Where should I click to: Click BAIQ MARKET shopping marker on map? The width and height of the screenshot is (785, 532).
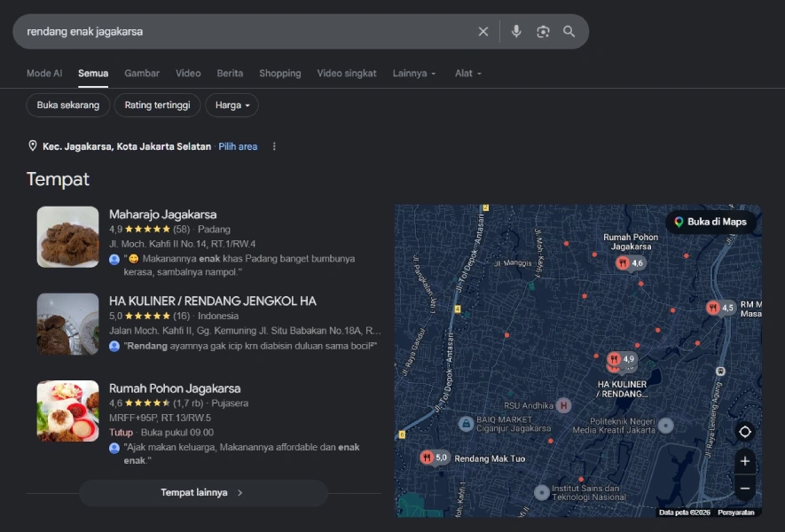(466, 424)
